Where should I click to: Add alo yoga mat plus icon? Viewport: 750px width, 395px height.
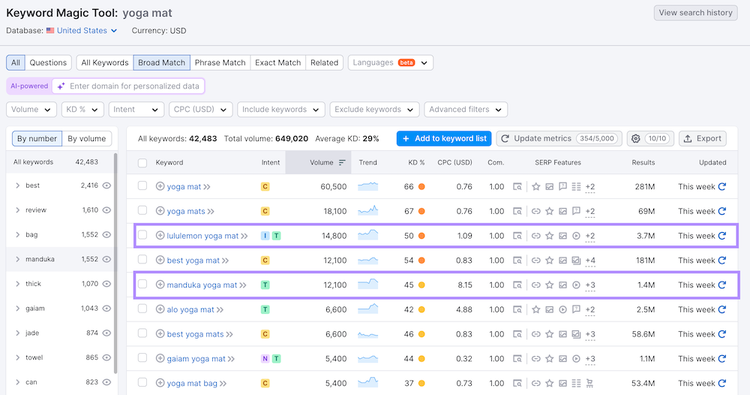[x=160, y=309]
